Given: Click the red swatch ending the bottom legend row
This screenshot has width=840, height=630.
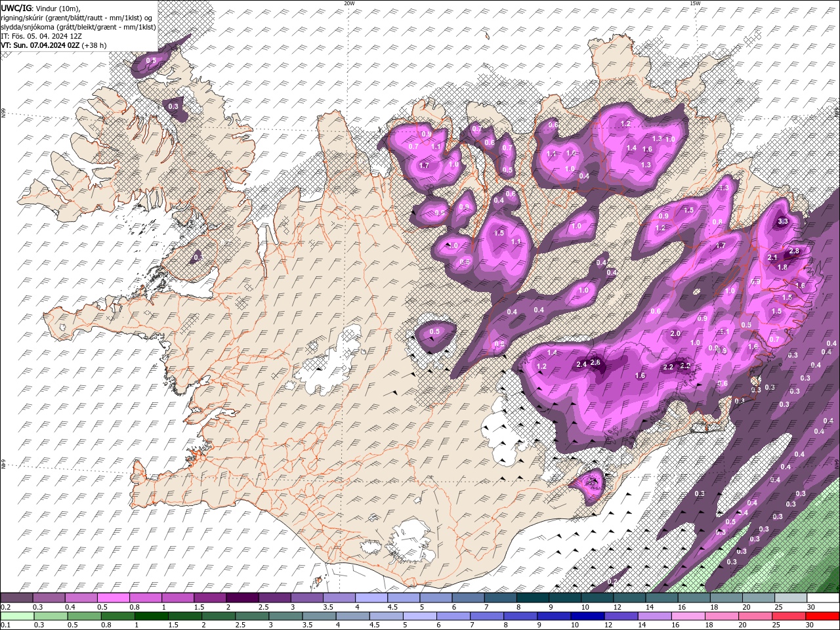Looking at the screenshot, I should 823,616.
